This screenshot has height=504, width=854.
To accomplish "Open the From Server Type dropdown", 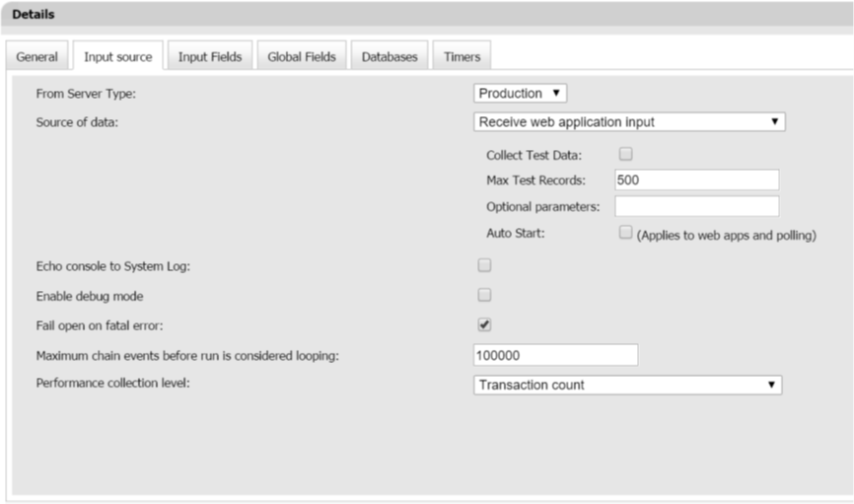I will [520, 94].
